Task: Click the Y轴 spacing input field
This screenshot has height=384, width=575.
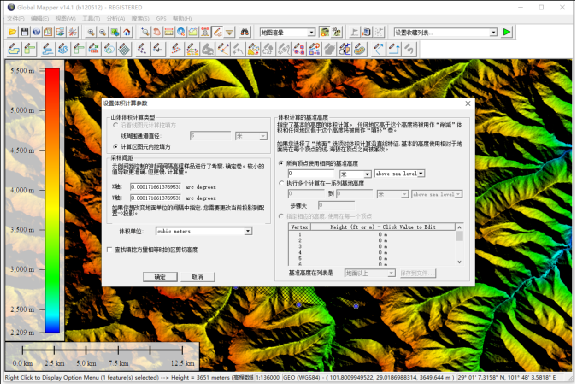Action: pos(155,198)
